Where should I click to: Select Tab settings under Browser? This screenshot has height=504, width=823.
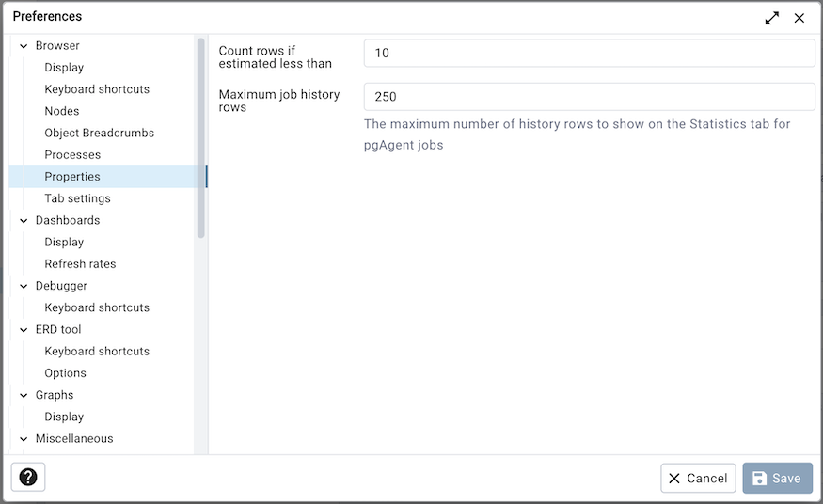[77, 198]
